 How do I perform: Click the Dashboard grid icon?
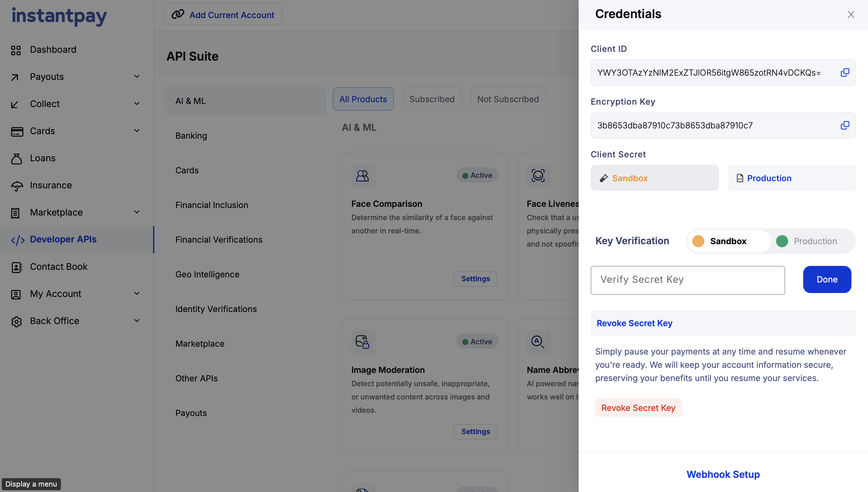tap(16, 50)
